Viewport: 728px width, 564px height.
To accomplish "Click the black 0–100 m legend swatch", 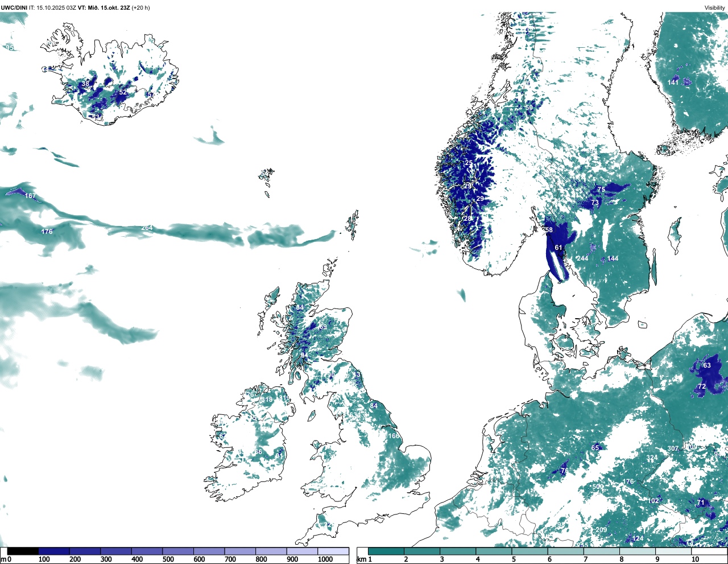I will pyautogui.click(x=23, y=551).
